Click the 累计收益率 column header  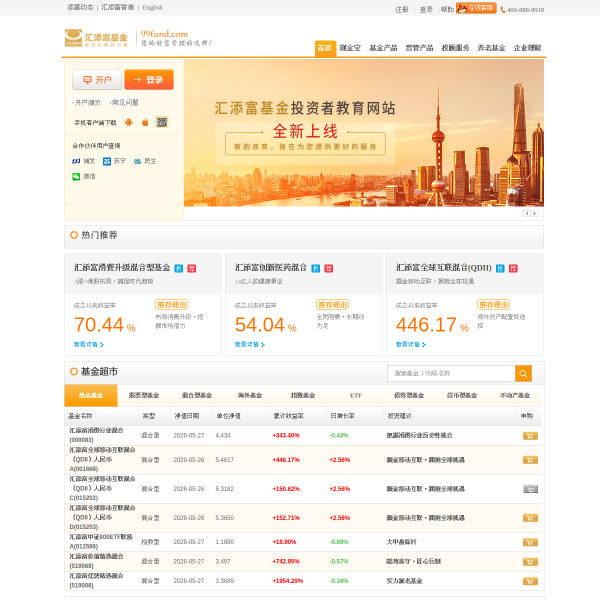pos(289,416)
